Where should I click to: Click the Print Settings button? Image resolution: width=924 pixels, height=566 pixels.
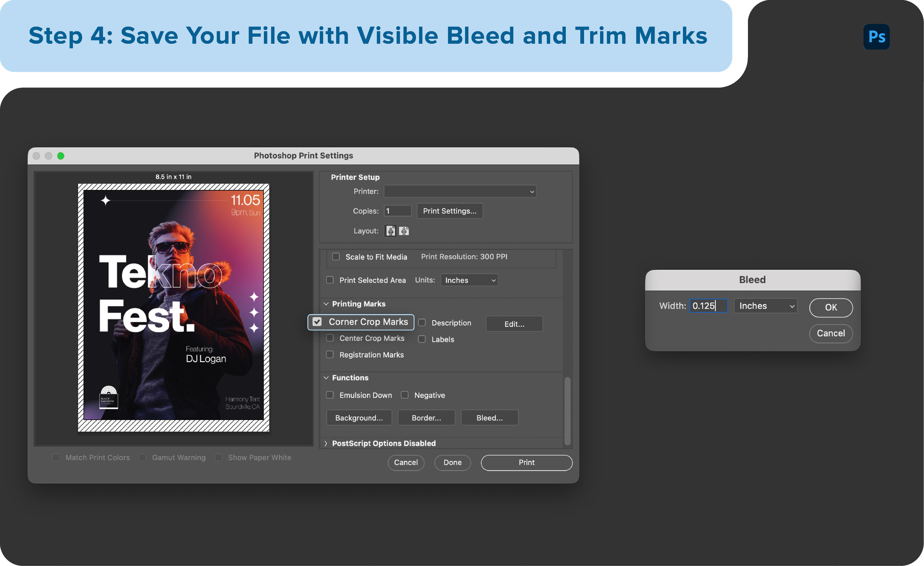(449, 211)
